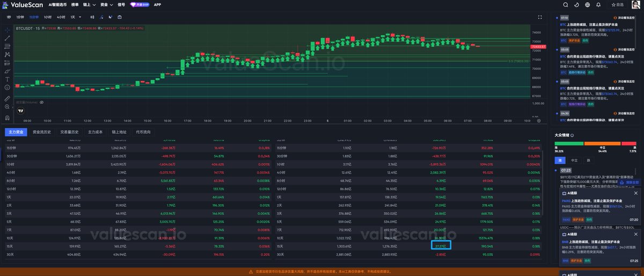
Task: Switch to the 代币流向 tab
Action: (143, 132)
